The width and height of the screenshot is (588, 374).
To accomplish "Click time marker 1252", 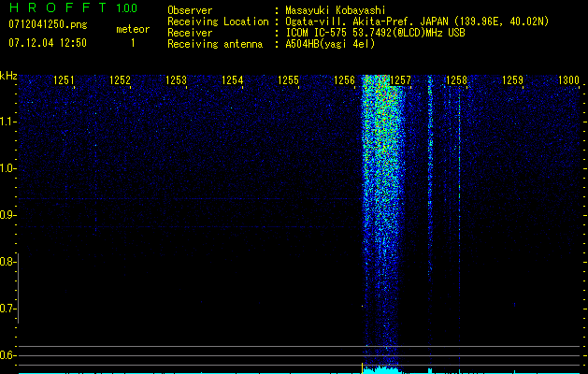I will pos(120,80).
